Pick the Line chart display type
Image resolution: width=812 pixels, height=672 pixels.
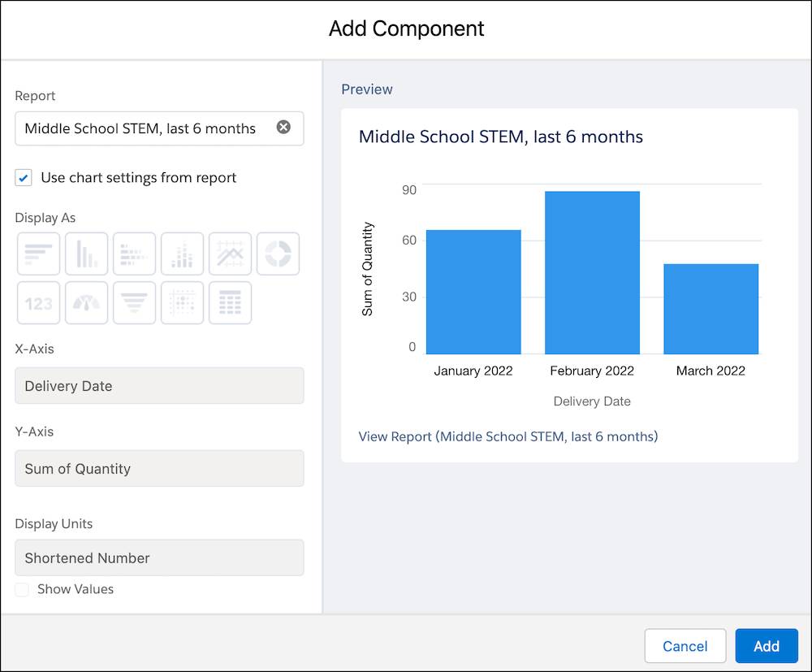[230, 254]
